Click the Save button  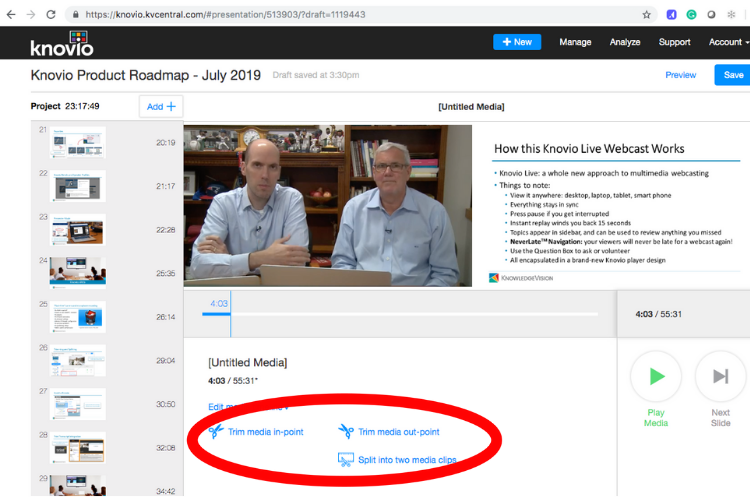click(733, 75)
